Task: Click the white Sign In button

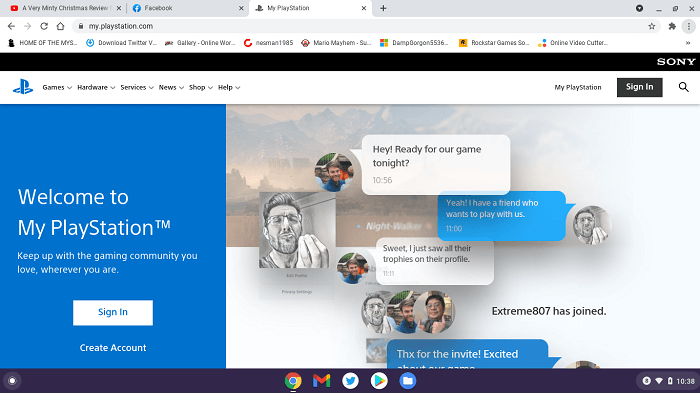Action: click(x=113, y=313)
